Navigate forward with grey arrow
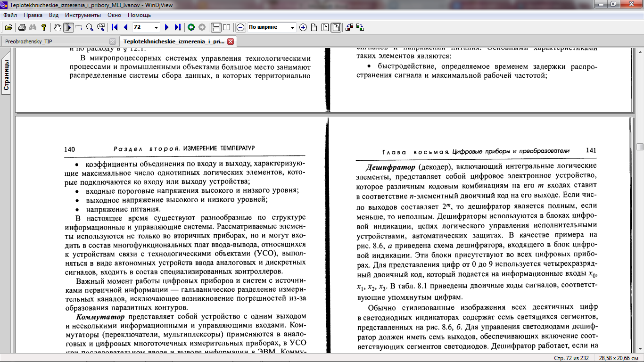The width and height of the screenshot is (644, 362). coord(202,27)
